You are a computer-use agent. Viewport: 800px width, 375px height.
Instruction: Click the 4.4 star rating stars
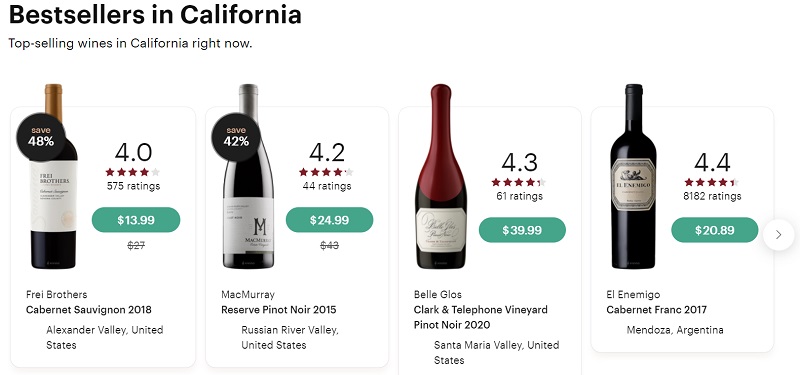pos(711,182)
